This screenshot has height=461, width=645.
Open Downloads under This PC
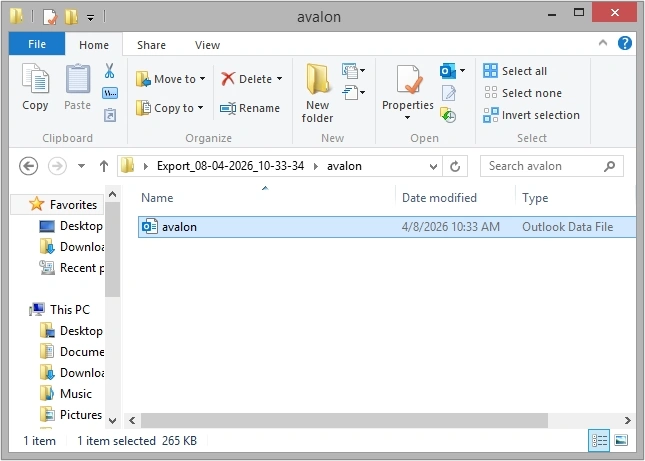pyautogui.click(x=72, y=373)
